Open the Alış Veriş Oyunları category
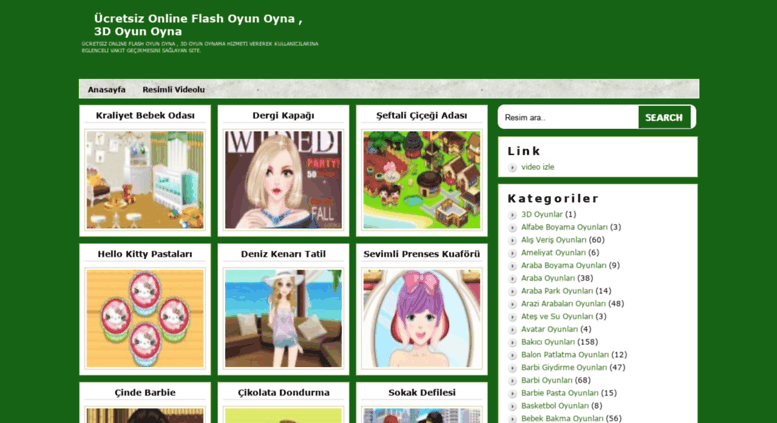The width and height of the screenshot is (777, 423). click(554, 240)
